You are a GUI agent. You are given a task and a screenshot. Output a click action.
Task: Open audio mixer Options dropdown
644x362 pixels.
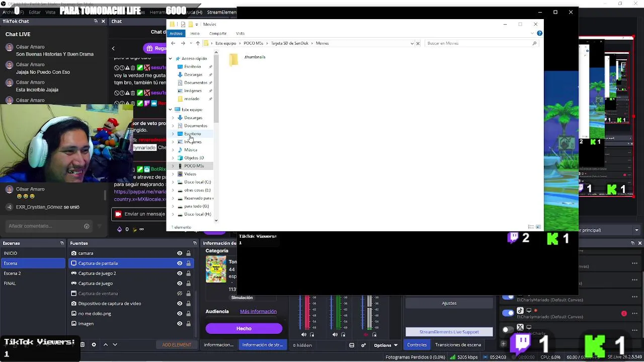(385, 345)
